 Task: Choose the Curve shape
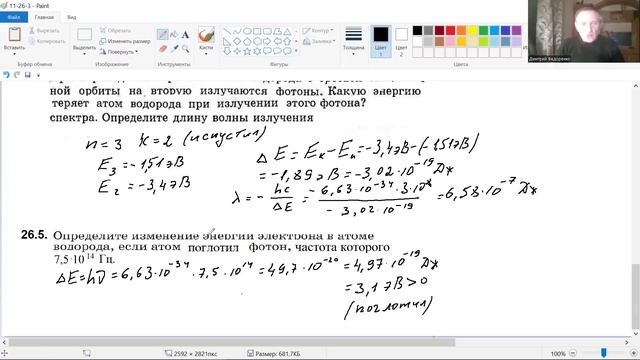click(237, 31)
